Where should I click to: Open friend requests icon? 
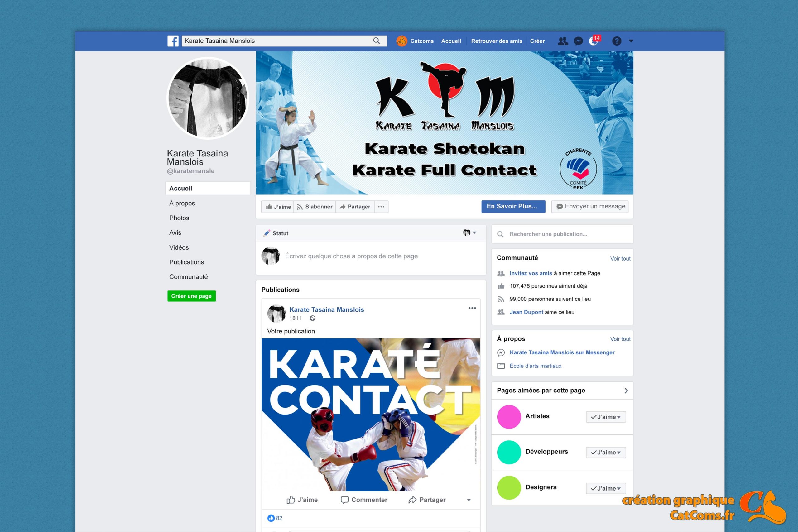click(563, 41)
